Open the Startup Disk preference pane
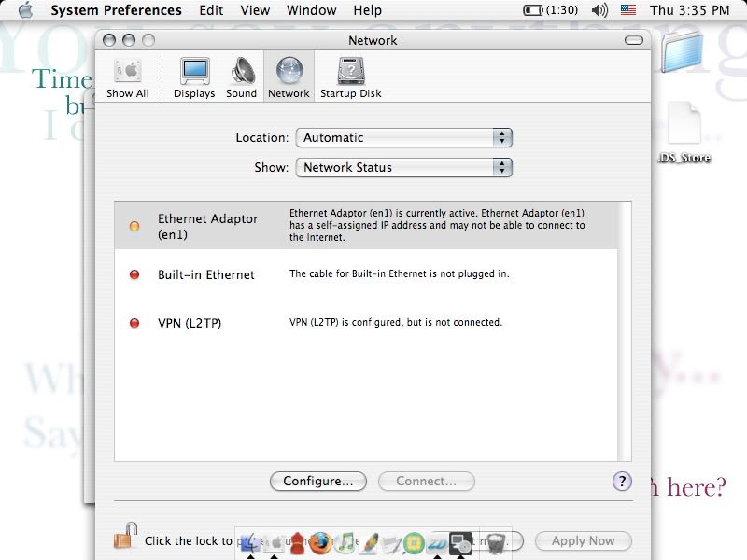The width and height of the screenshot is (747, 560). coord(351,77)
